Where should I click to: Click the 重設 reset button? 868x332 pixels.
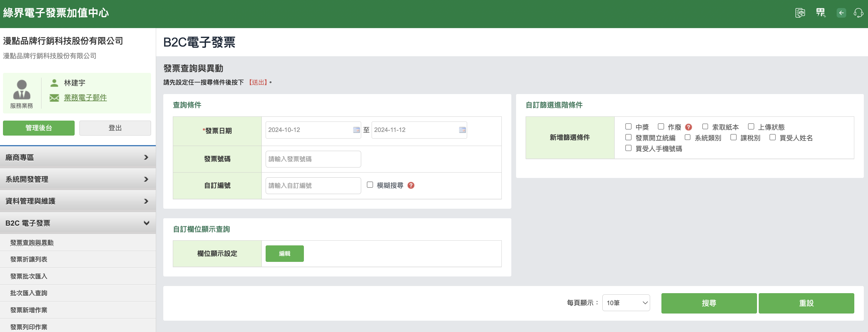click(x=806, y=303)
